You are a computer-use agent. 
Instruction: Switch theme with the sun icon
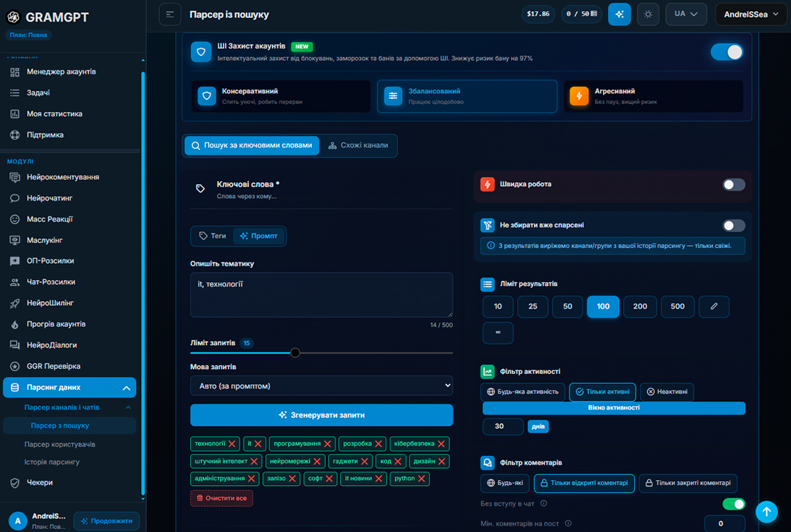click(648, 14)
